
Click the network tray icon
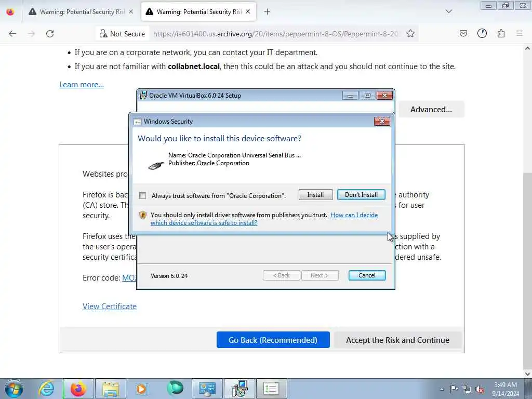point(467,389)
